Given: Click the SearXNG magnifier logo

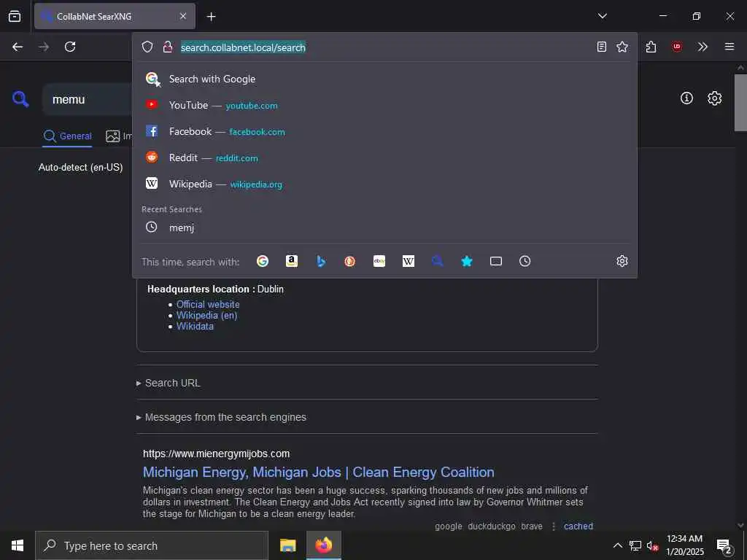Looking at the screenshot, I should (20, 99).
